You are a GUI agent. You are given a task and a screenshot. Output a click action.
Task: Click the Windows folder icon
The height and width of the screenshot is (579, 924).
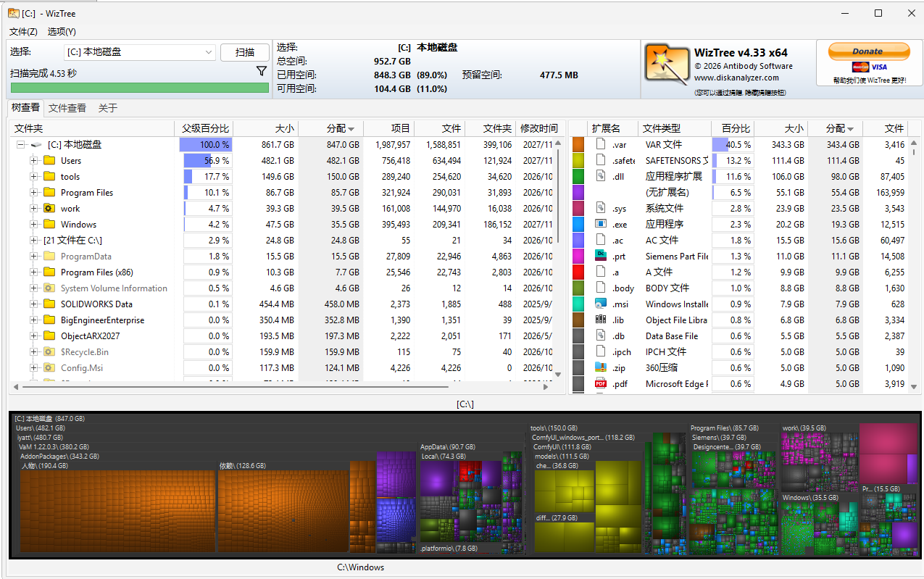(x=49, y=224)
